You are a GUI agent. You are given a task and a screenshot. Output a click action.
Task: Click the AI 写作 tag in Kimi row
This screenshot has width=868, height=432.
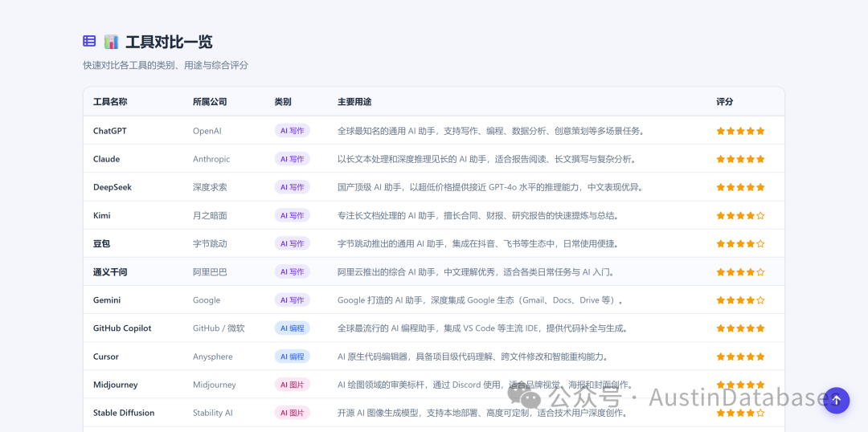tap(293, 215)
